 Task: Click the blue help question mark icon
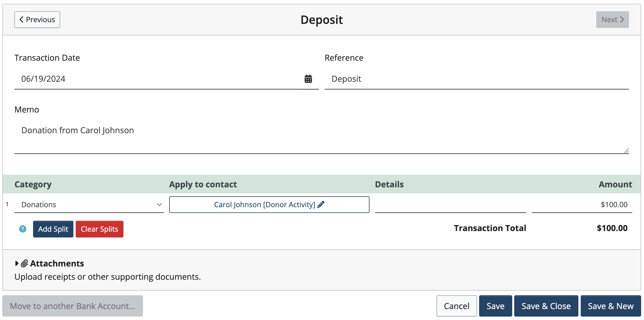[x=23, y=229]
